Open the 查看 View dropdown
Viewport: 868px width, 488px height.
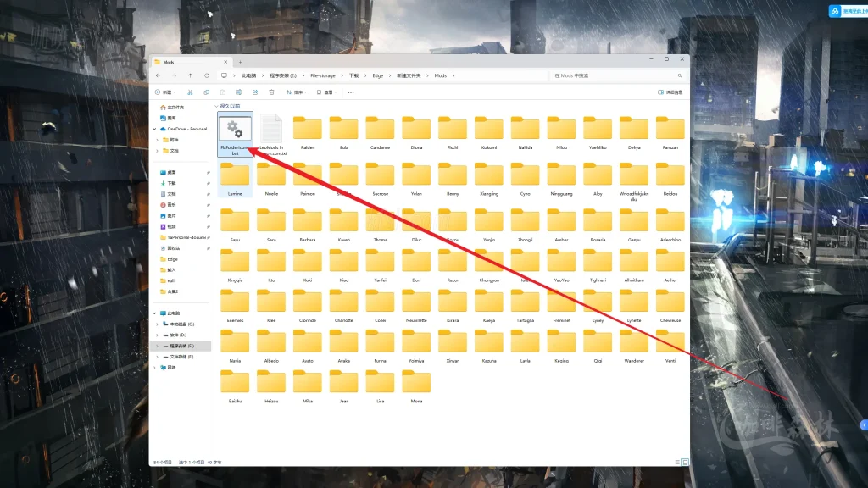pos(326,92)
